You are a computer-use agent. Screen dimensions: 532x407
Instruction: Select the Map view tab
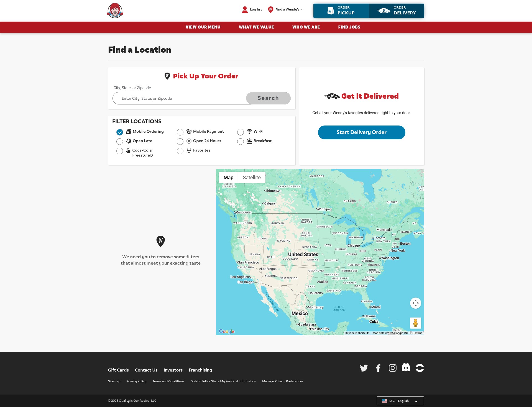pos(229,178)
